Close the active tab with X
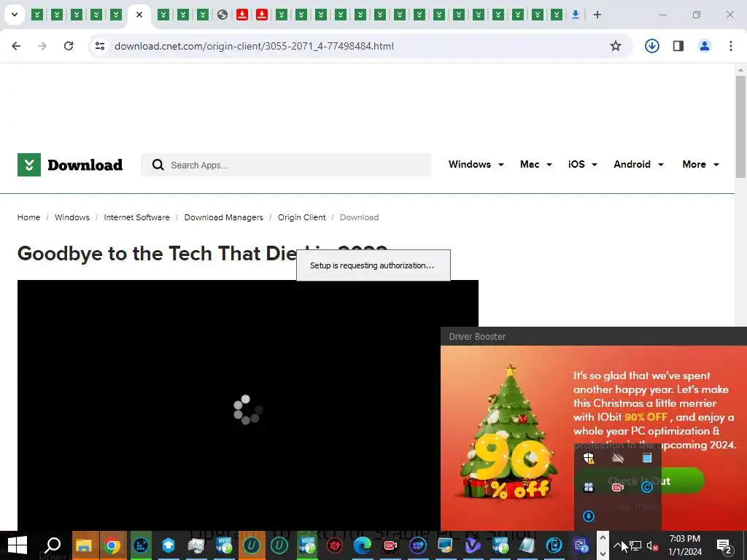Screen dimensions: 747x560 click(x=139, y=15)
